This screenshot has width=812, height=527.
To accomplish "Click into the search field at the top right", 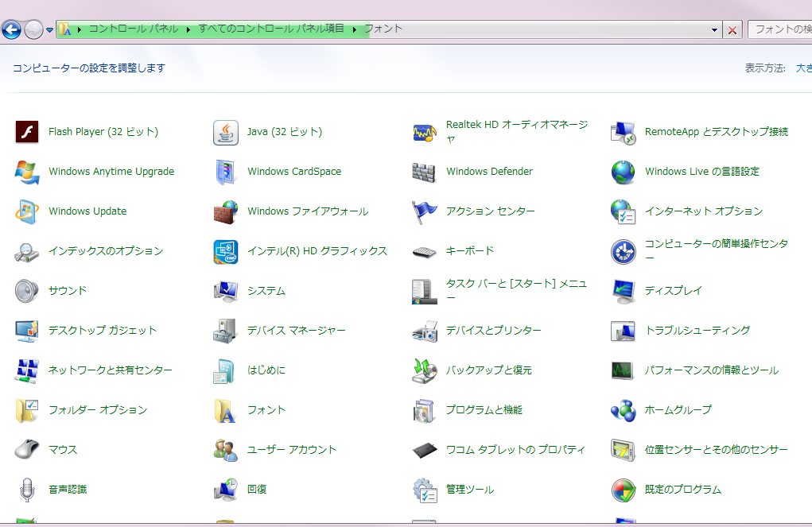I will [x=779, y=29].
